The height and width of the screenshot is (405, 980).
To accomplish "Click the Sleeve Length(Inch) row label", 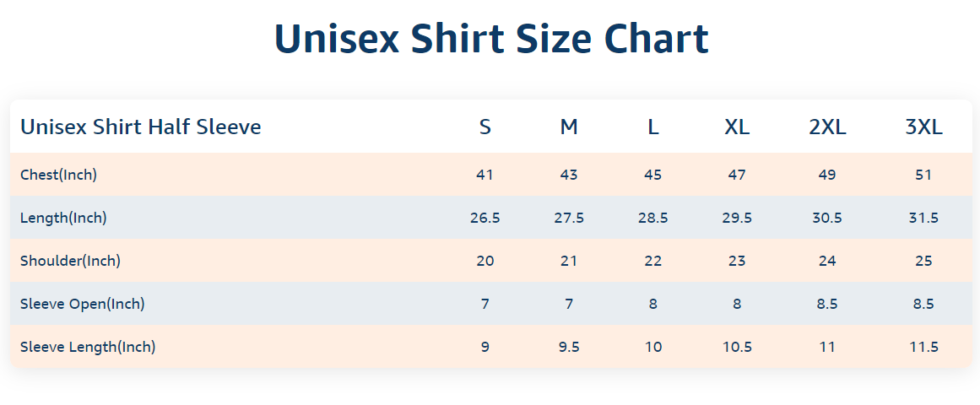I will coord(88,347).
